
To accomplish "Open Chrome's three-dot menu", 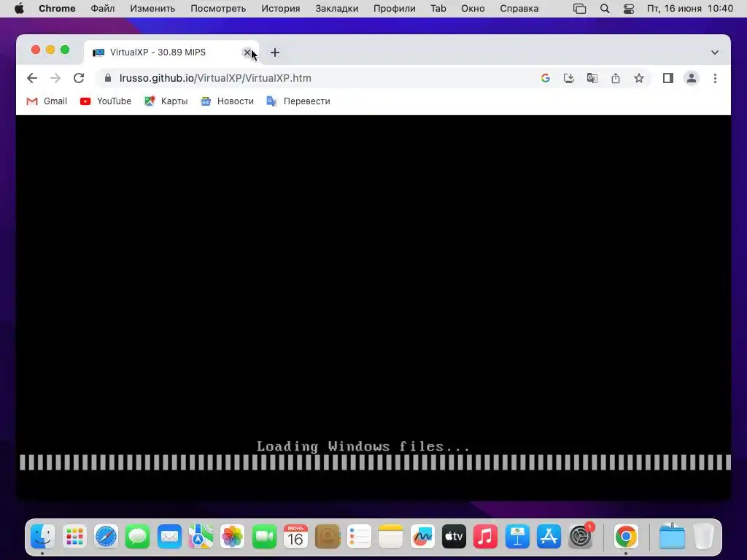I will tap(715, 78).
